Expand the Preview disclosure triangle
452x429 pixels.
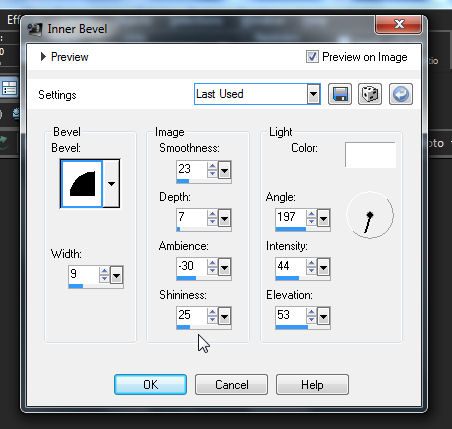pyautogui.click(x=43, y=57)
